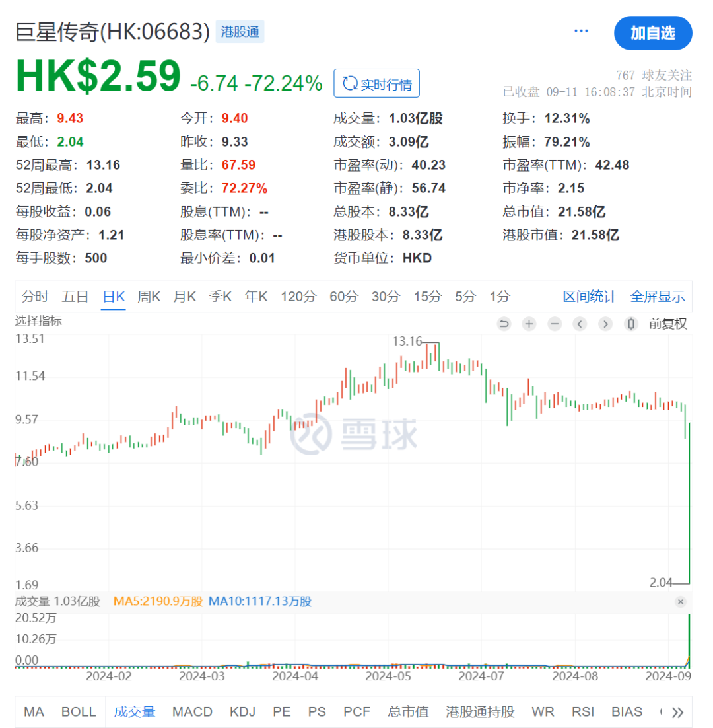This screenshot has width=713, height=728.
Task: Click the MA10:1117.13万股 label
Action: click(x=259, y=601)
